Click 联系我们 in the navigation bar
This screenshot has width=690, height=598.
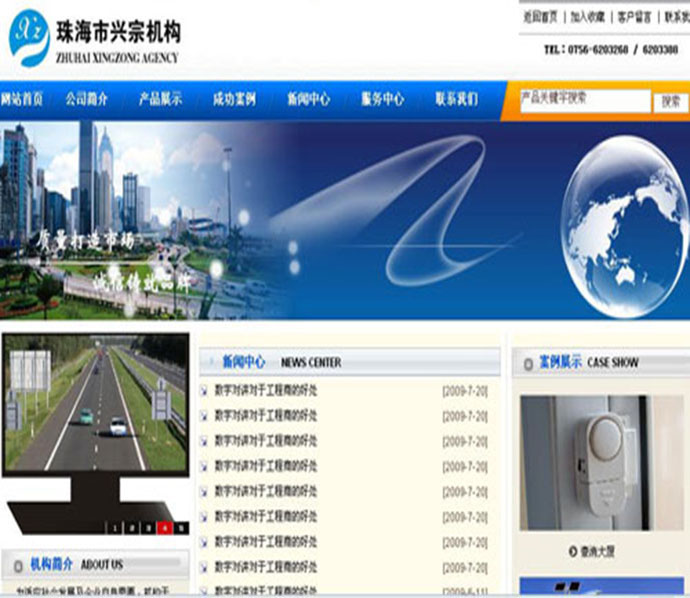coord(456,100)
